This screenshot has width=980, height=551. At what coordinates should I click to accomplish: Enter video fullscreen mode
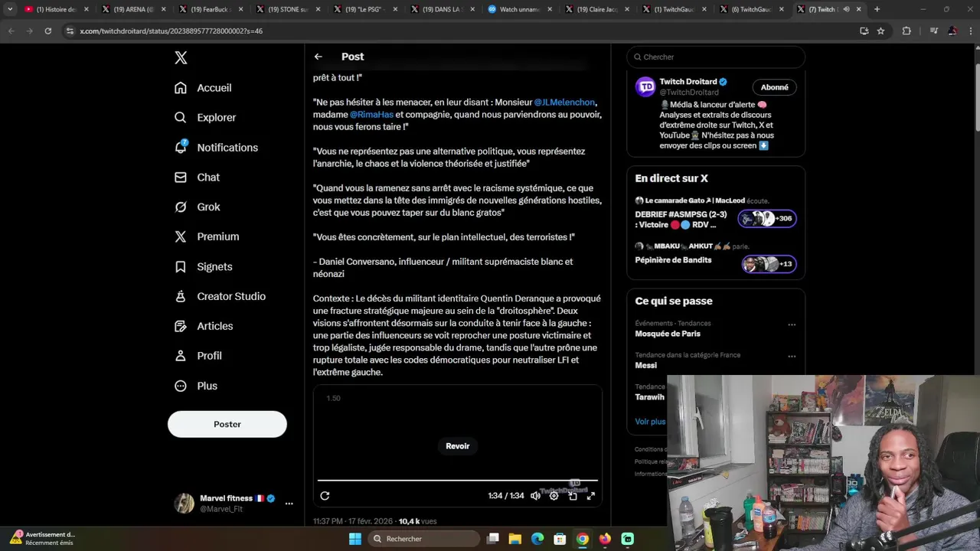591,496
